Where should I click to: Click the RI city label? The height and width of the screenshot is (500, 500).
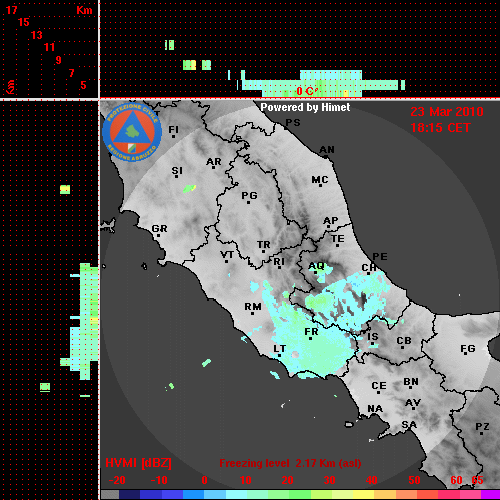pos(279,262)
